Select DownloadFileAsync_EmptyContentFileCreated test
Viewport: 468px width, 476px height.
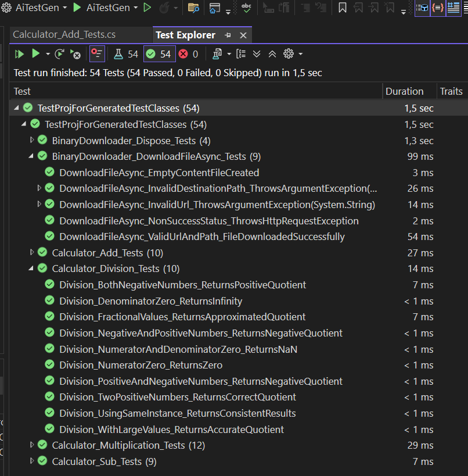click(x=159, y=173)
